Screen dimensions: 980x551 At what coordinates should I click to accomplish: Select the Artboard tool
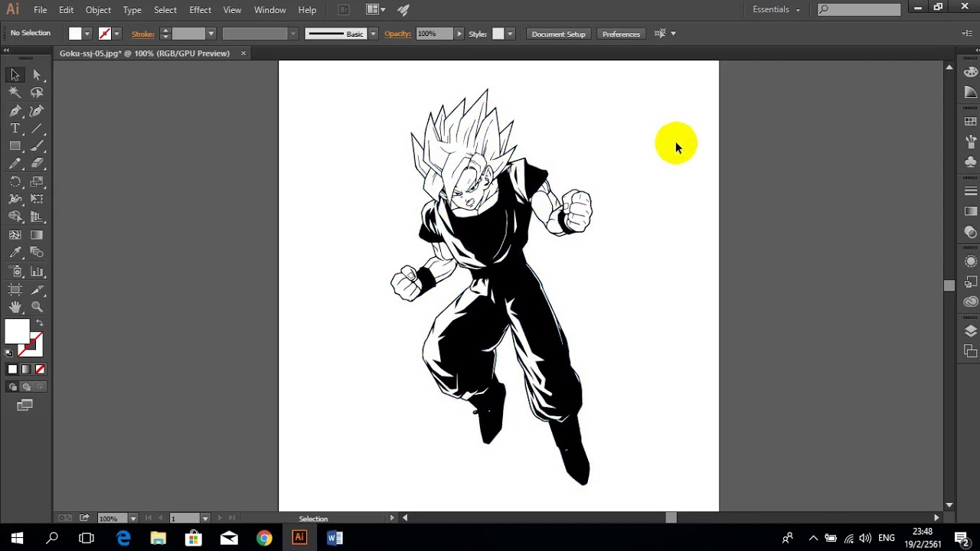click(x=15, y=289)
